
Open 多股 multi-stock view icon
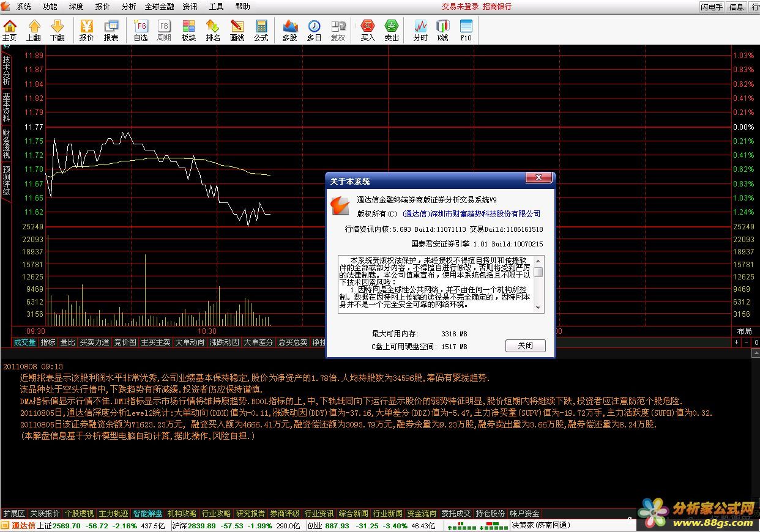(290, 31)
